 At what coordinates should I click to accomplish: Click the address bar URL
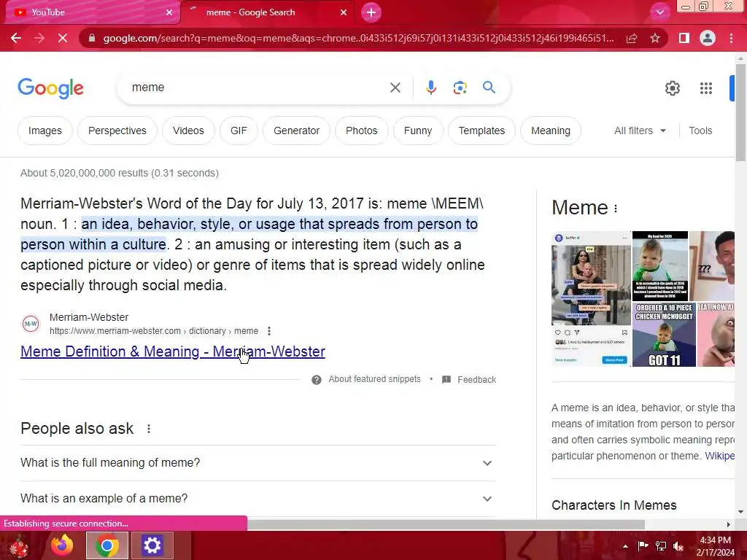point(358,38)
